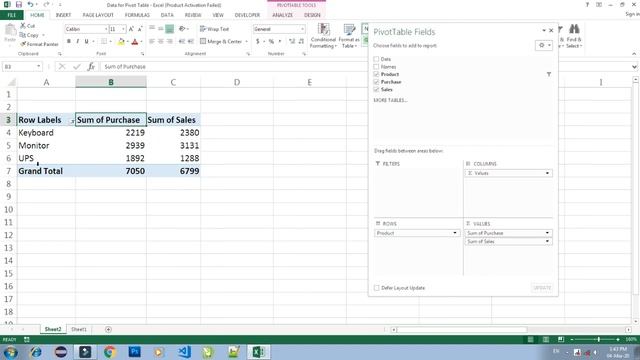Click the formula bar showing Sum of Purchase
The image size is (640, 360).
click(367, 67)
